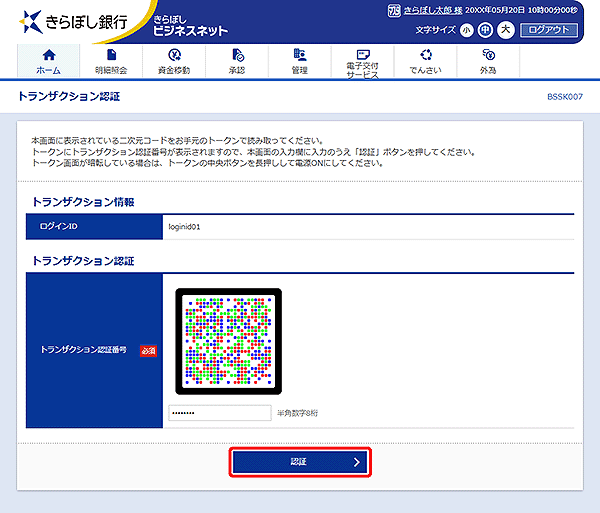Click the user icon beside きらぼし太郎
This screenshot has height=513, width=600.
point(394,10)
